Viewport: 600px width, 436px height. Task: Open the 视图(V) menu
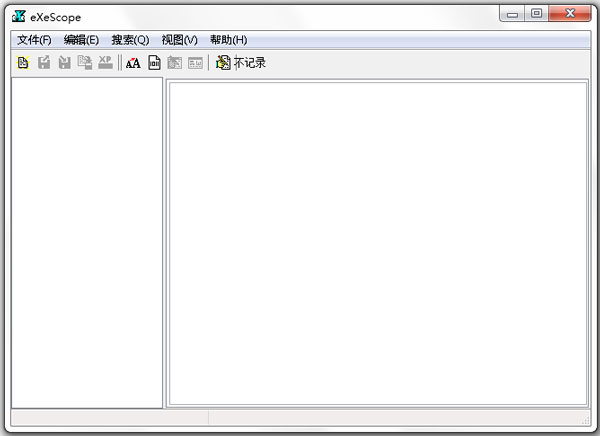click(179, 40)
